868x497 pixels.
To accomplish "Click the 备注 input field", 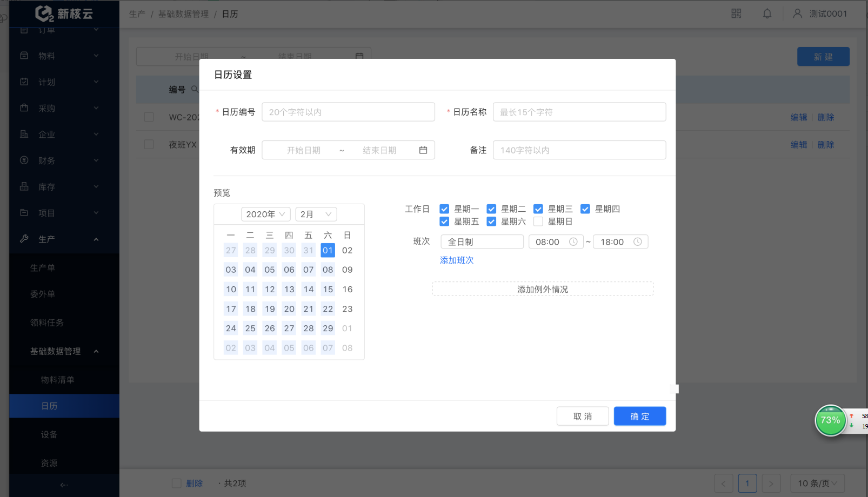I will coord(579,150).
